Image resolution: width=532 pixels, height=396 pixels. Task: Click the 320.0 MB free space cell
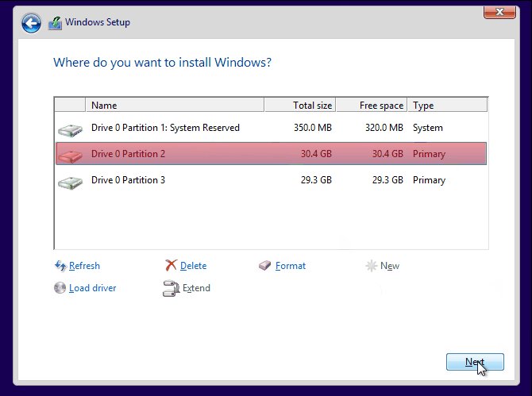(x=384, y=128)
